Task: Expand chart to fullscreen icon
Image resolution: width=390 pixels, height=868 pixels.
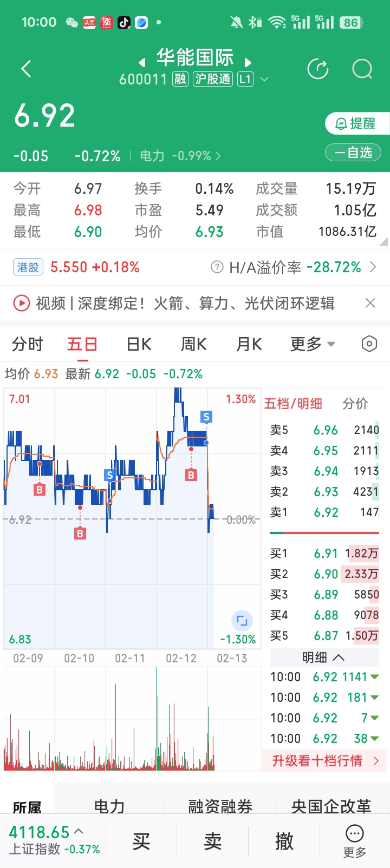Action: 242,621
